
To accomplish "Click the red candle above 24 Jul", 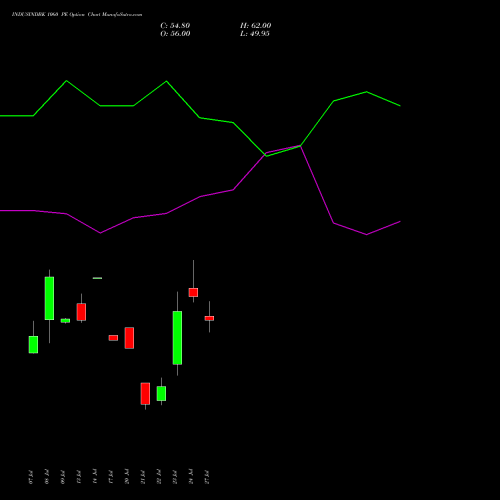I will tap(193, 292).
